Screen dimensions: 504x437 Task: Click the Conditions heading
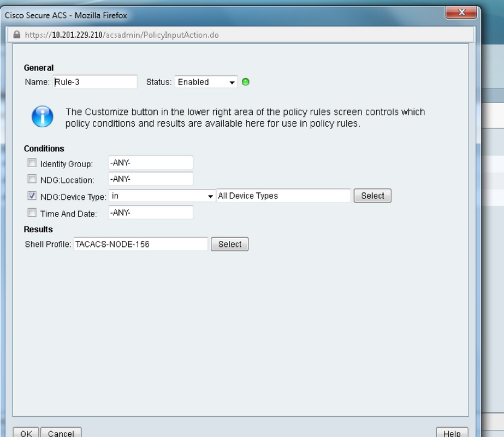[44, 149]
